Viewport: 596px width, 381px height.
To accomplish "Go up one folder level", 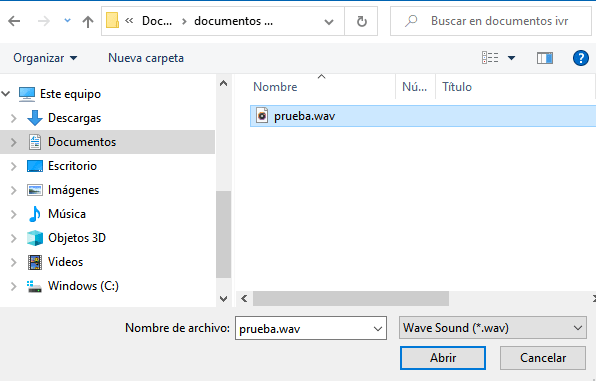I will click(x=88, y=21).
